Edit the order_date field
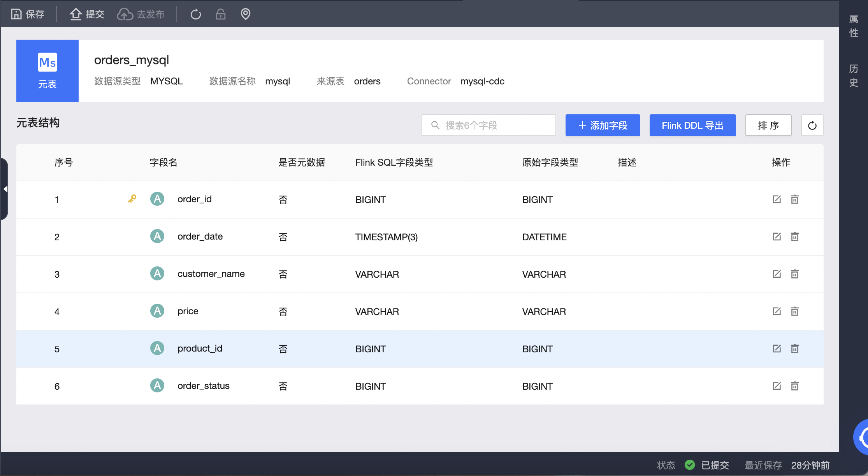868x476 pixels. pyautogui.click(x=777, y=236)
